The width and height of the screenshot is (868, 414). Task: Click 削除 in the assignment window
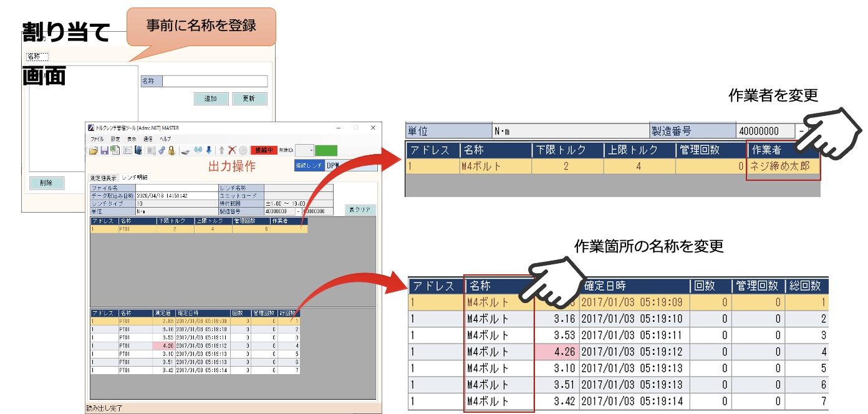click(x=47, y=183)
